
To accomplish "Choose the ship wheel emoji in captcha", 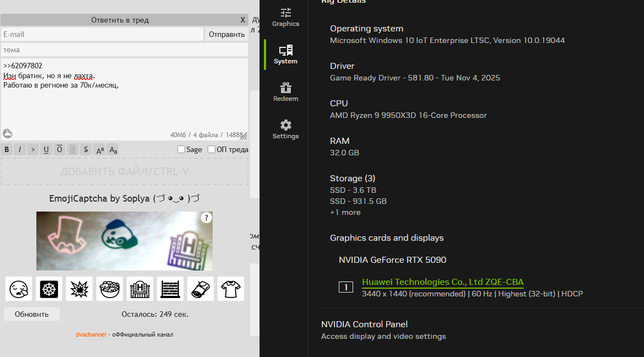I will tap(49, 289).
